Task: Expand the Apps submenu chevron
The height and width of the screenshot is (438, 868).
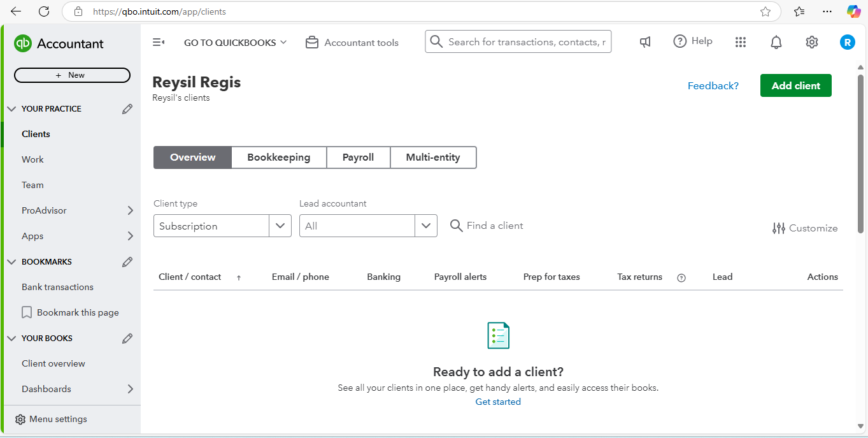Action: click(x=131, y=236)
